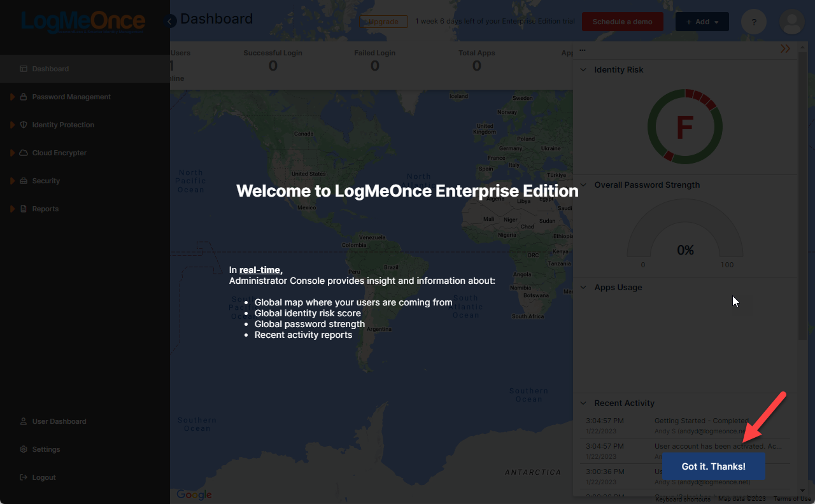Click the Dashboard page title
This screenshot has height=504, width=815.
pos(216,19)
